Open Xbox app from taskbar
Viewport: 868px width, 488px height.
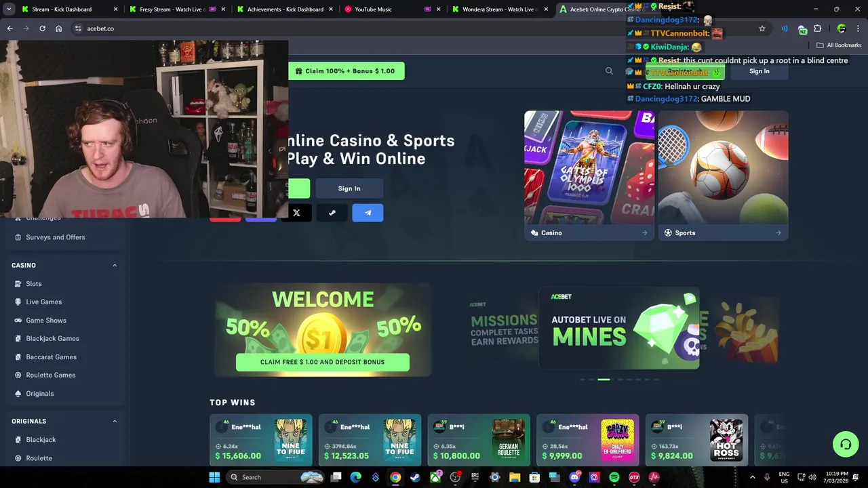[435, 477]
